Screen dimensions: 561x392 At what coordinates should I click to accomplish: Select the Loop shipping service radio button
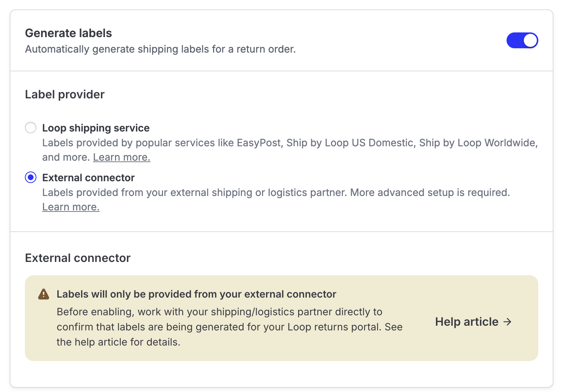31,128
